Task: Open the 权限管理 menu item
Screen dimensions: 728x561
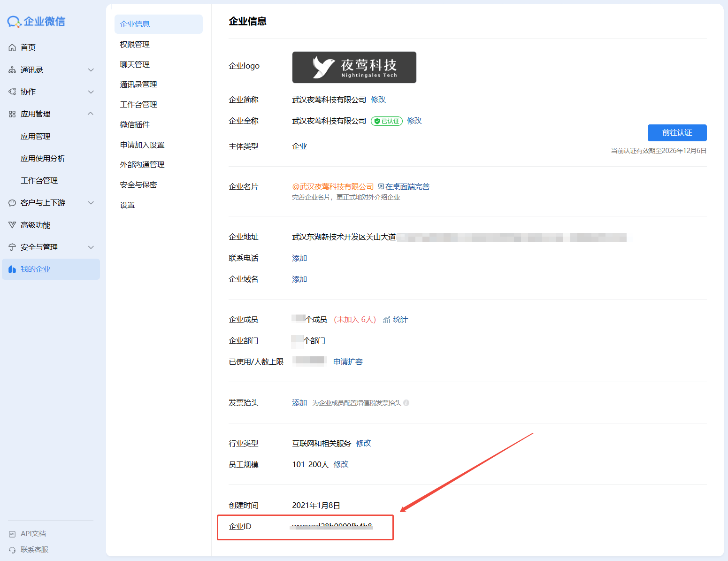Action: point(135,44)
